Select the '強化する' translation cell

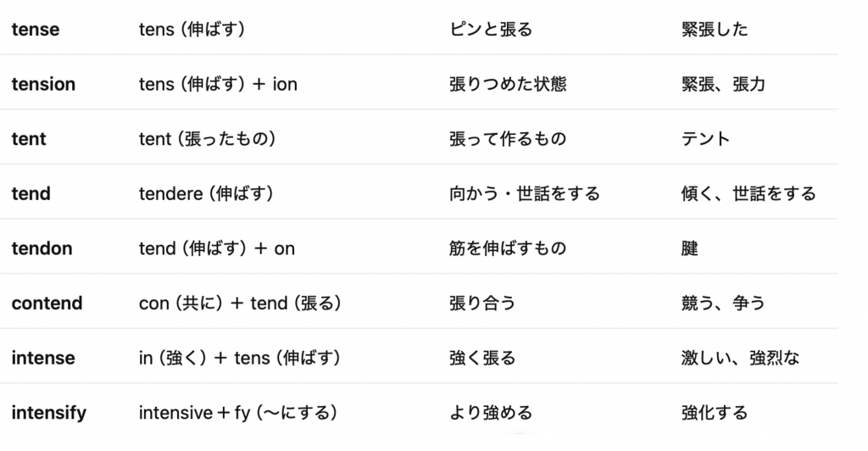click(715, 413)
